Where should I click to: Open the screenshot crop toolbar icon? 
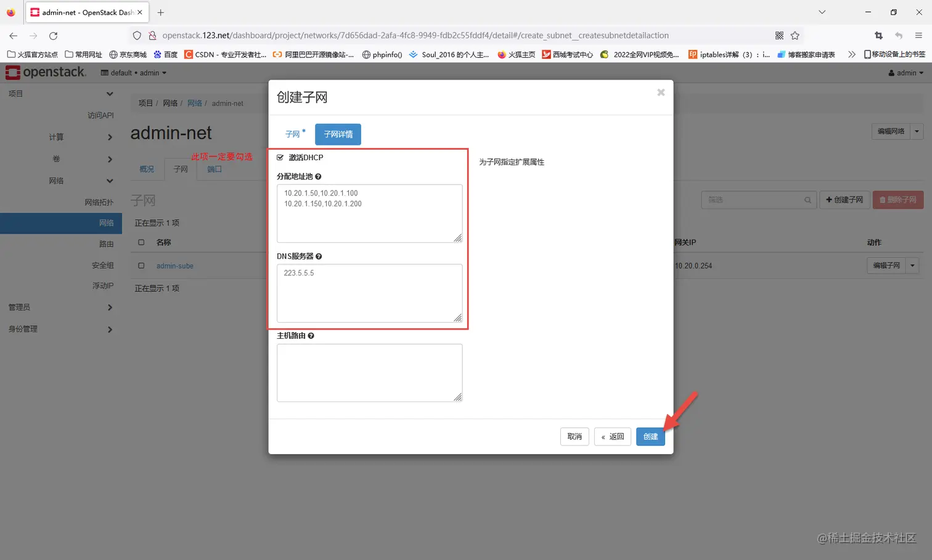click(x=878, y=36)
